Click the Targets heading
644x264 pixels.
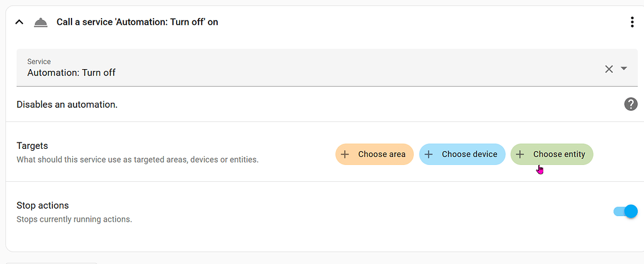click(x=32, y=146)
